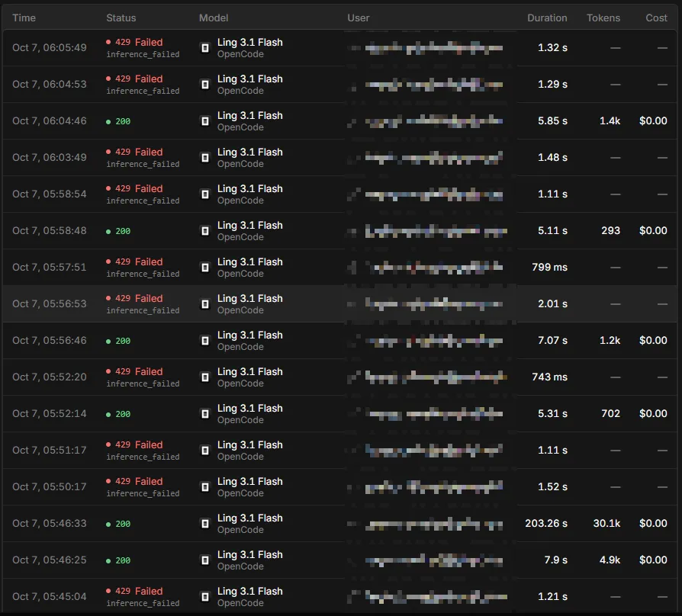Click the model icon in the 05:58:48 row
This screenshot has height=616, width=682.
(x=205, y=231)
